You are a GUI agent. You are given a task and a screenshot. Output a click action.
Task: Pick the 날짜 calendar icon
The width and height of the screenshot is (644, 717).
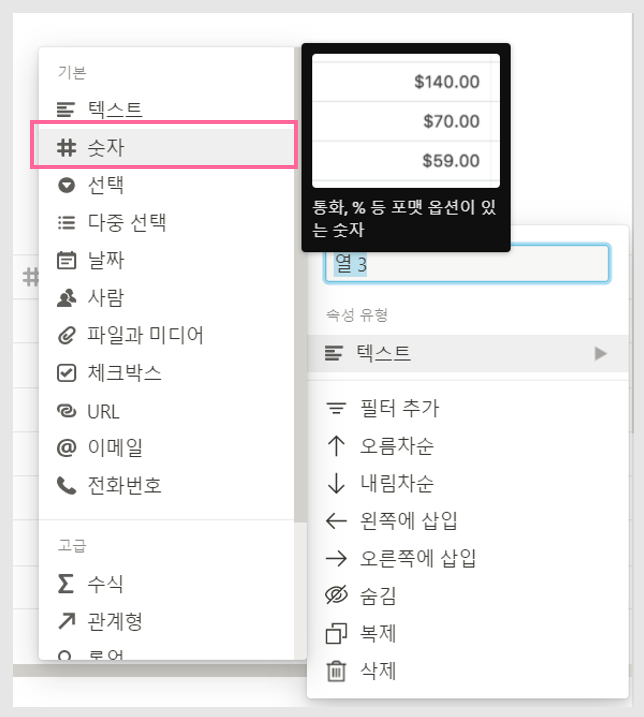click(66, 260)
